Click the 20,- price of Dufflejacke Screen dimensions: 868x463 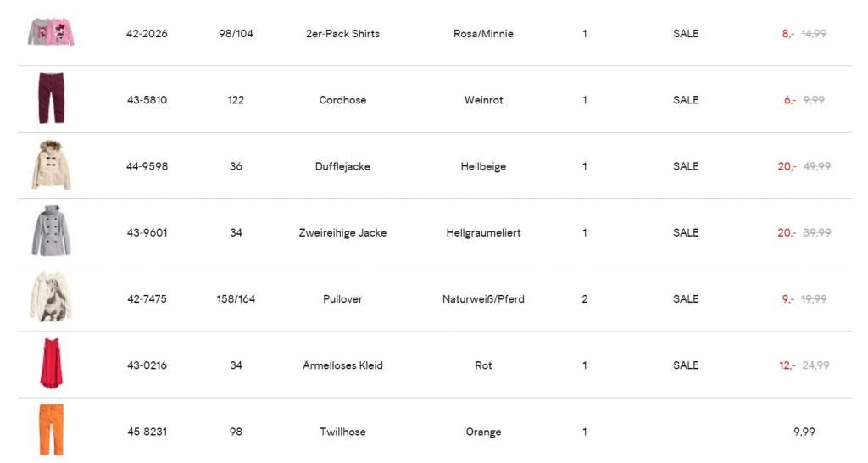click(x=787, y=166)
